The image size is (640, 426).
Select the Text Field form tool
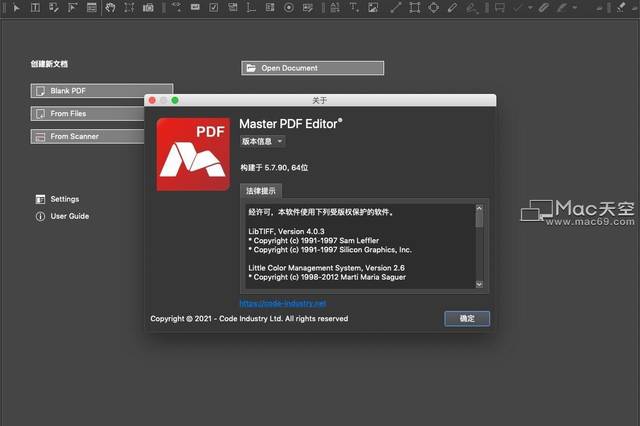pos(195,7)
